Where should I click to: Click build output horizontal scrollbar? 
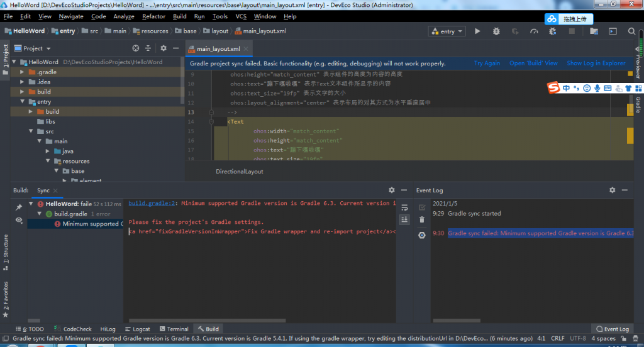click(207, 321)
